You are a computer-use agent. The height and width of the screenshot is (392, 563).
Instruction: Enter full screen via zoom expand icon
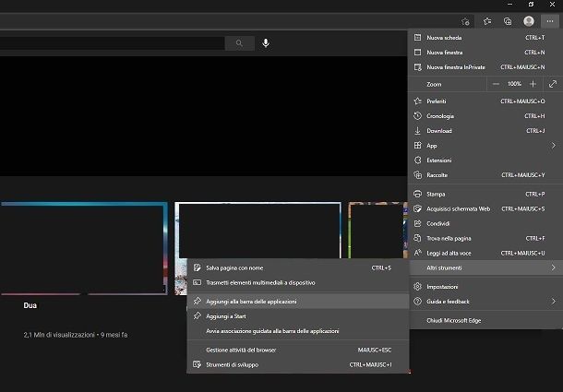pos(553,84)
